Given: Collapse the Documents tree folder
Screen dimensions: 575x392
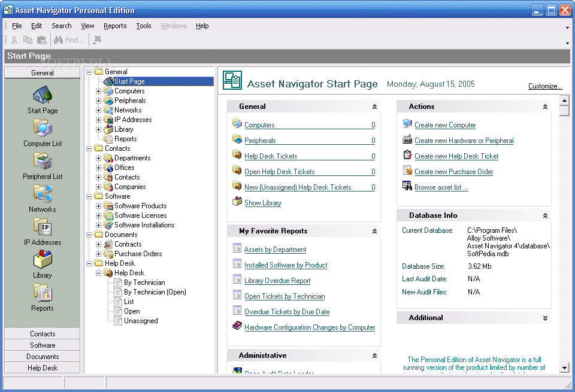Looking at the screenshot, I should (89, 235).
